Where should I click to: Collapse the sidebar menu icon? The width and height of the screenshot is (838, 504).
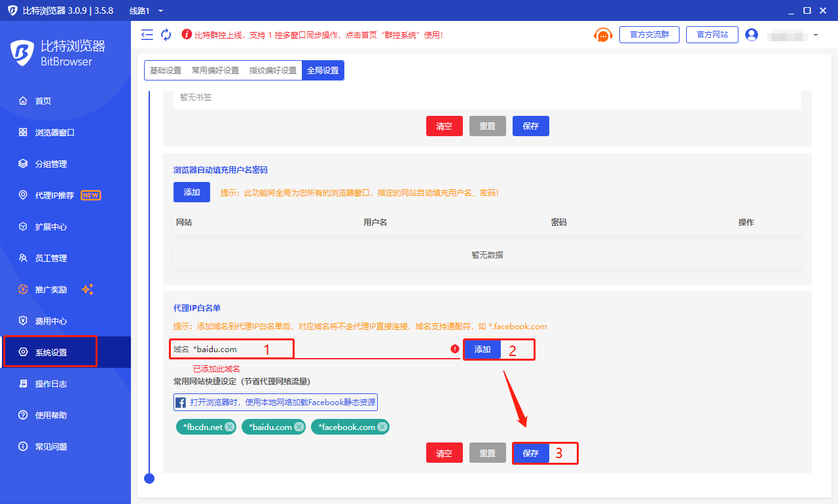click(147, 35)
